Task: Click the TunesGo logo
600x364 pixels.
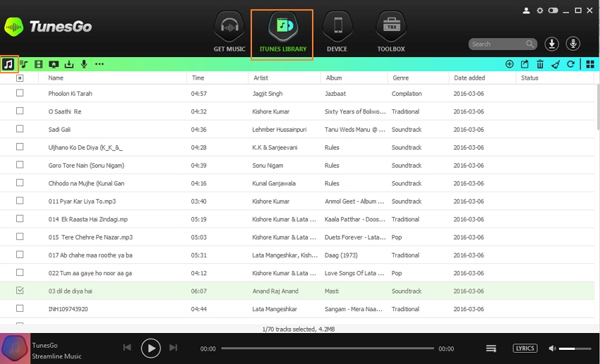Action: point(48,27)
